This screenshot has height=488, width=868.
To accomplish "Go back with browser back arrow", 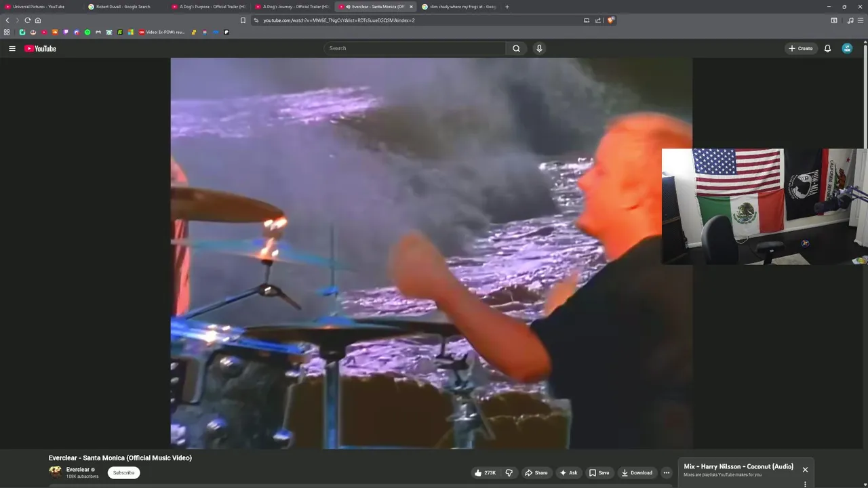I will [x=7, y=20].
